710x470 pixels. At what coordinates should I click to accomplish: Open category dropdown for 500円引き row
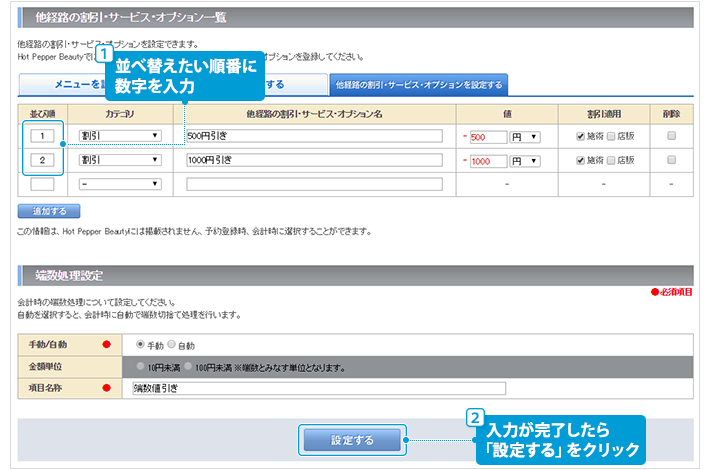click(x=120, y=135)
